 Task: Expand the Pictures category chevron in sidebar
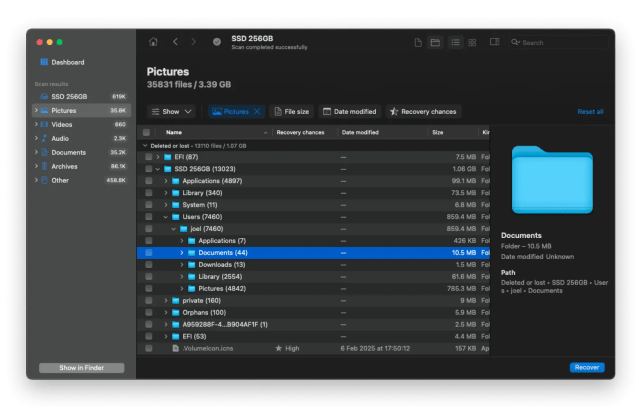(36, 110)
